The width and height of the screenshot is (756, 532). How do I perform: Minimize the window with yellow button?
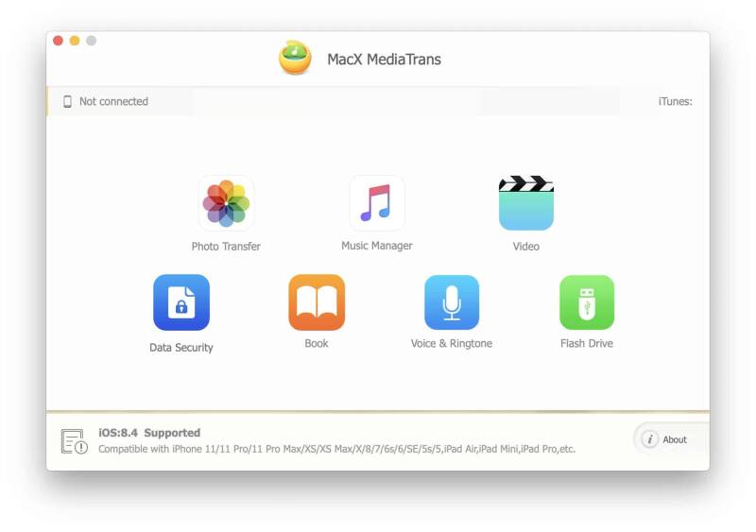click(x=75, y=41)
